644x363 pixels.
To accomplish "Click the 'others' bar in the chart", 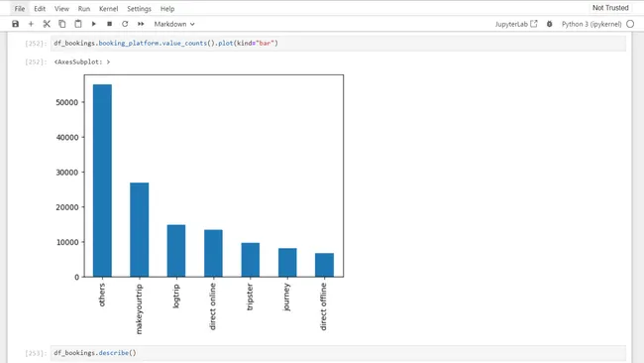I will tap(102, 181).
